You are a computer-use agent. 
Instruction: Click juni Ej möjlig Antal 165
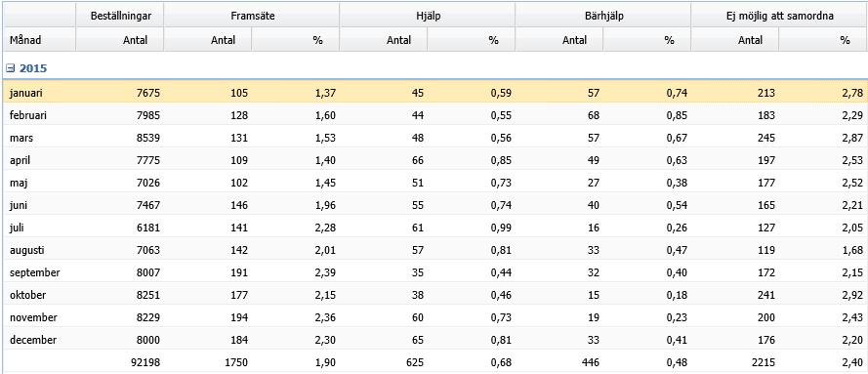(766, 206)
